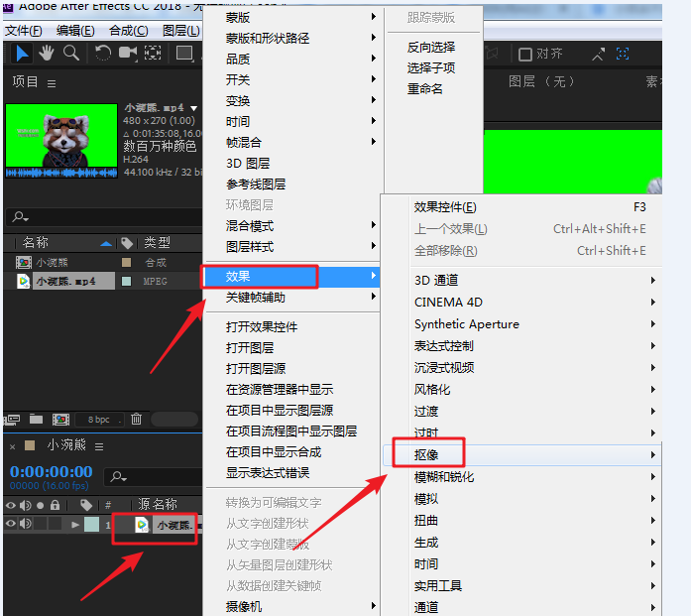Toggle the 对齐 snapping checkbox
The image size is (691, 616).
point(524,55)
